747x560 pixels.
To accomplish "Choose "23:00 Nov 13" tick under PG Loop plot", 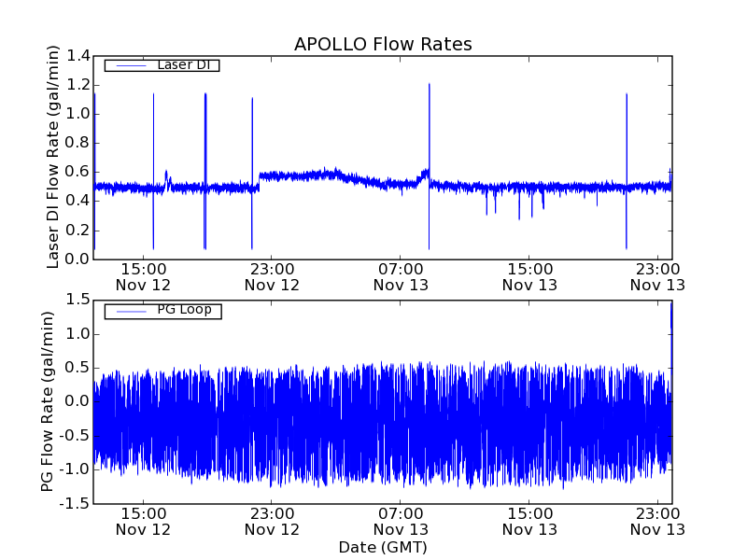I will pyautogui.click(x=657, y=522).
